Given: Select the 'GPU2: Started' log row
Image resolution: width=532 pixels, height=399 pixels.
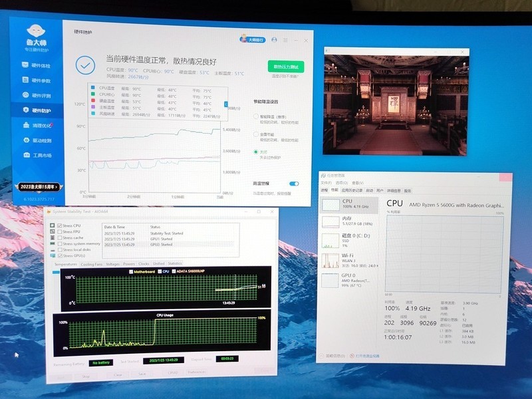Looking at the screenshot, I should click(x=169, y=244).
